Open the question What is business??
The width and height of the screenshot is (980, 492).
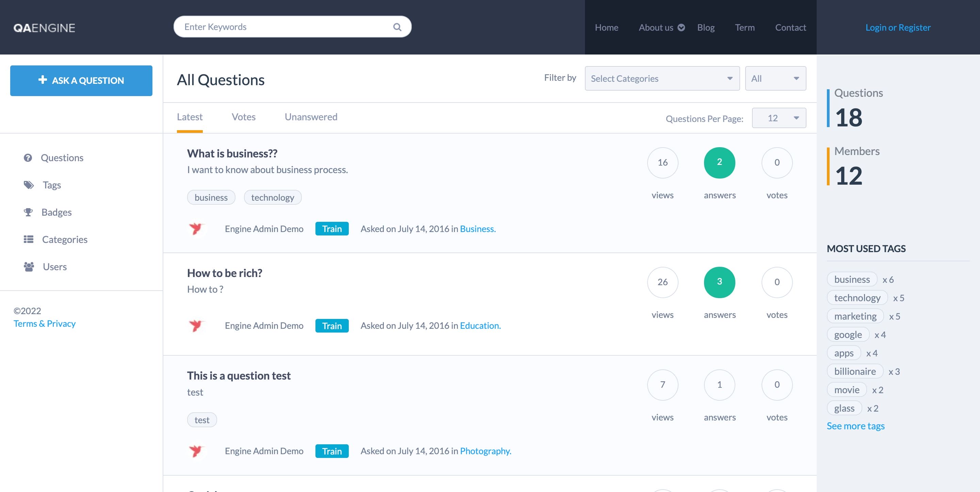coord(232,153)
